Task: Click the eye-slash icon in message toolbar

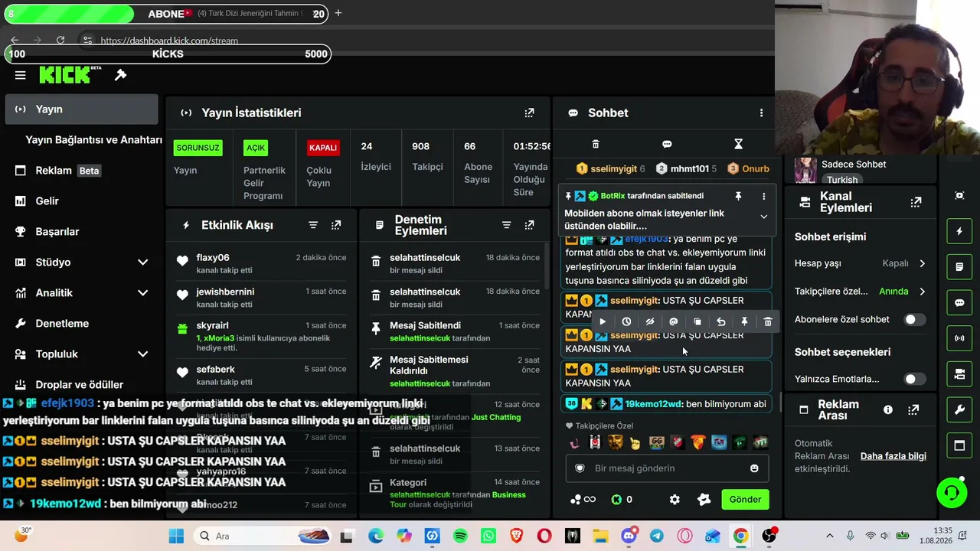Action: (x=650, y=322)
